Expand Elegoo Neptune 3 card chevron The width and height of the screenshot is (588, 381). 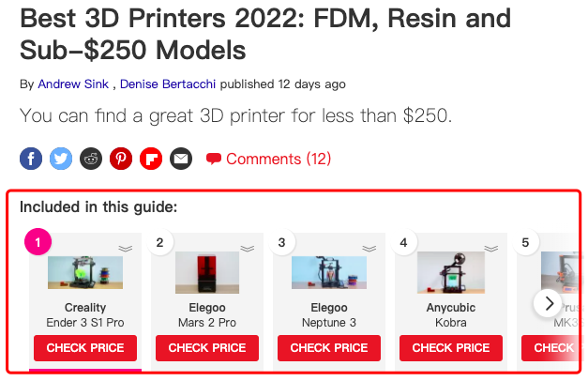tap(369, 249)
